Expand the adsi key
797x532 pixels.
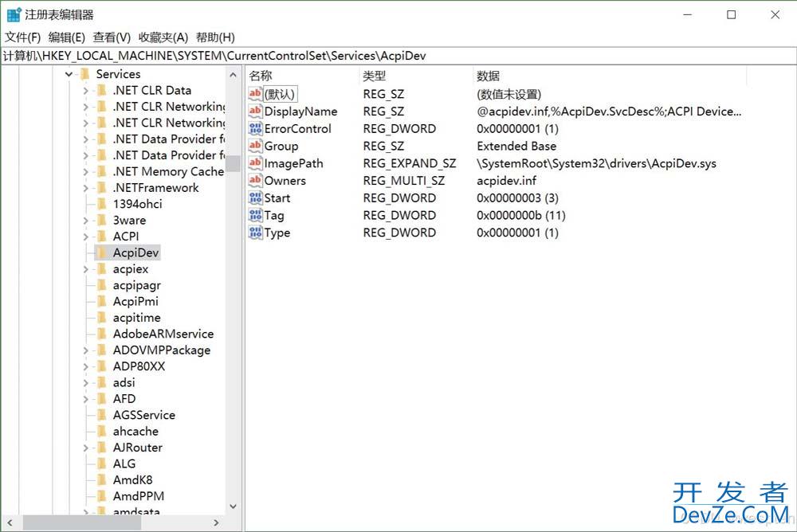[85, 383]
